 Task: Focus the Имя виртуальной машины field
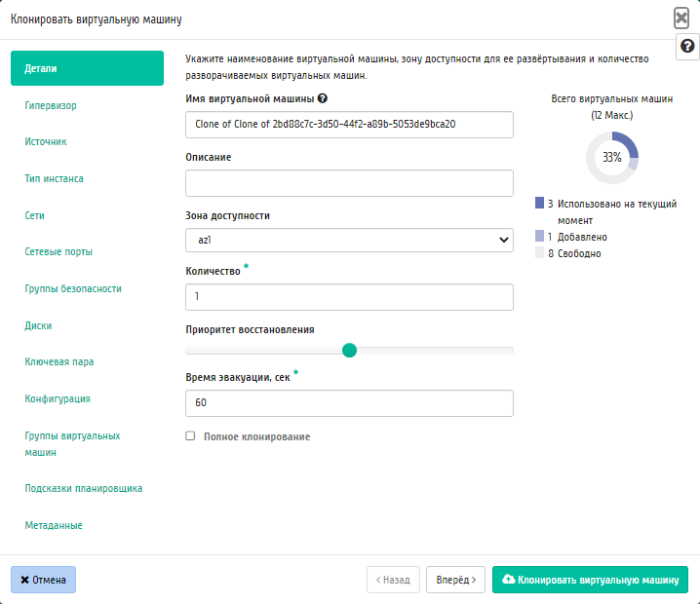(349, 125)
